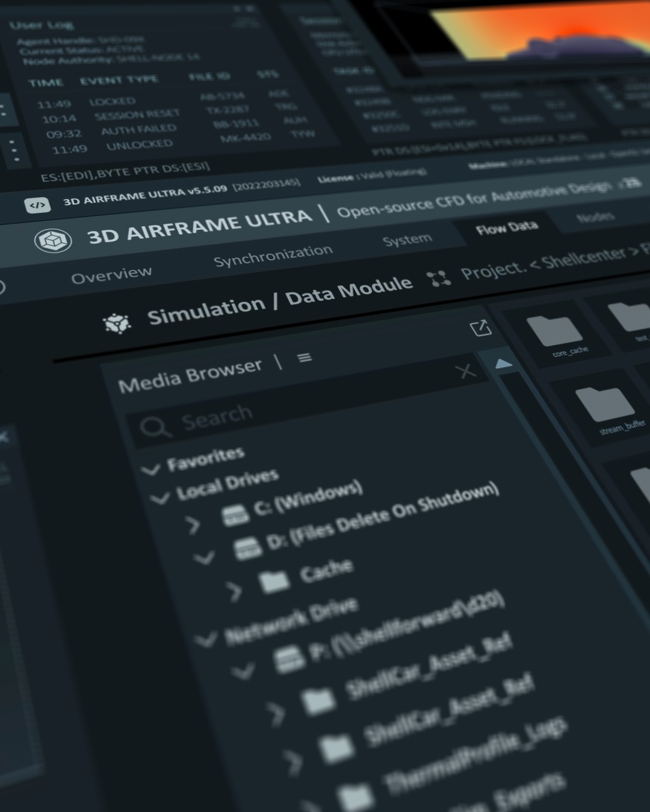Click the TIME column header
The image size is (650, 812).
[45, 82]
